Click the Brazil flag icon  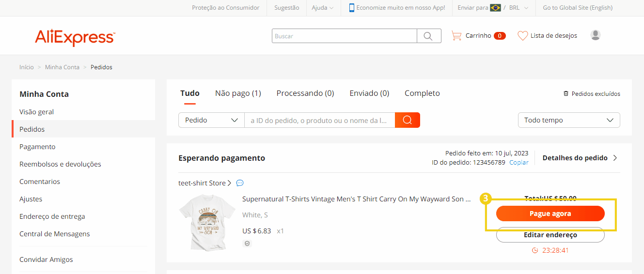(495, 8)
